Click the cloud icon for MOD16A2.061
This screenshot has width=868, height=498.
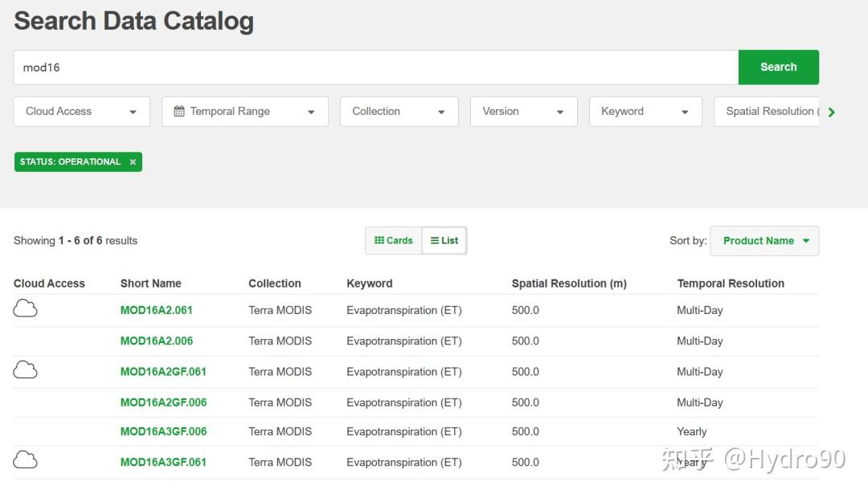pyautogui.click(x=26, y=308)
